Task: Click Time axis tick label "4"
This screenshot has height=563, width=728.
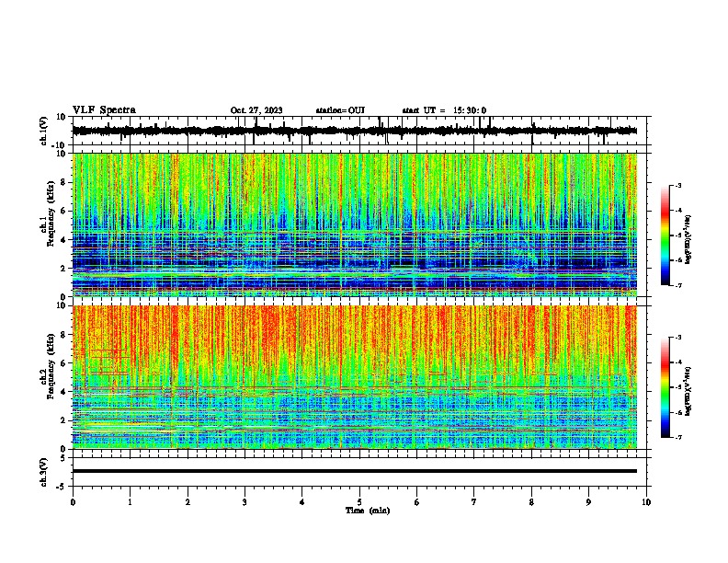Action: [x=302, y=502]
